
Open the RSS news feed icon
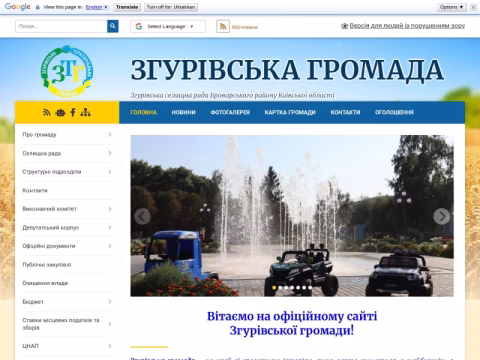223,26
